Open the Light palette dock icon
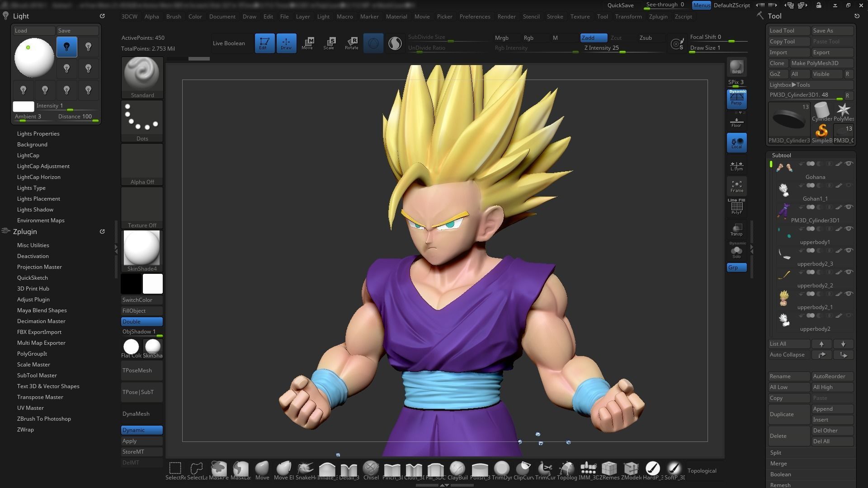The image size is (868, 488). 5,16
